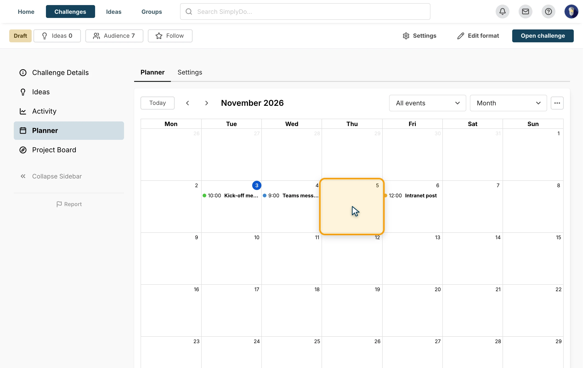Open the messages envelope icon

pos(525,11)
